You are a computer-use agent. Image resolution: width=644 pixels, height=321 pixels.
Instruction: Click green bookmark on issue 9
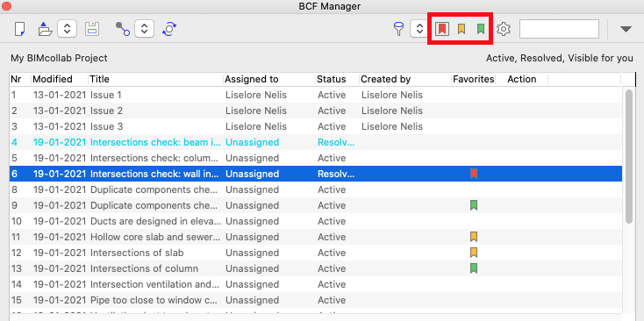(474, 205)
